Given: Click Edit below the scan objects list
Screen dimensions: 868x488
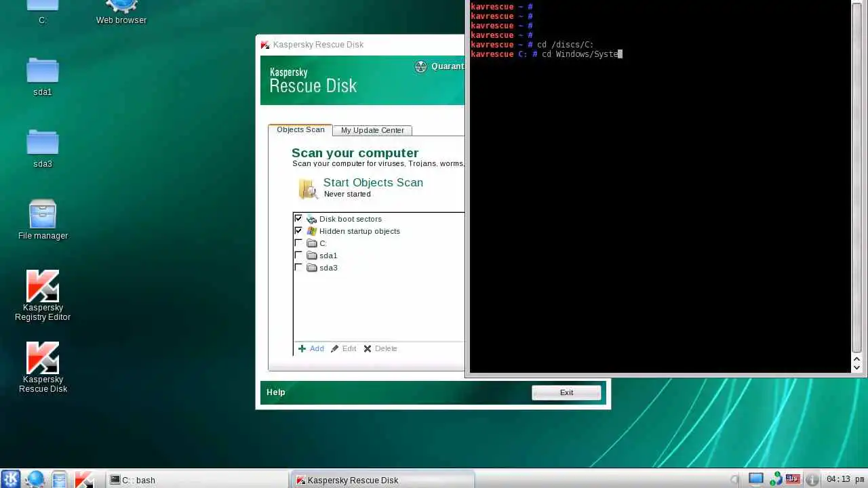Looking at the screenshot, I should 343,348.
